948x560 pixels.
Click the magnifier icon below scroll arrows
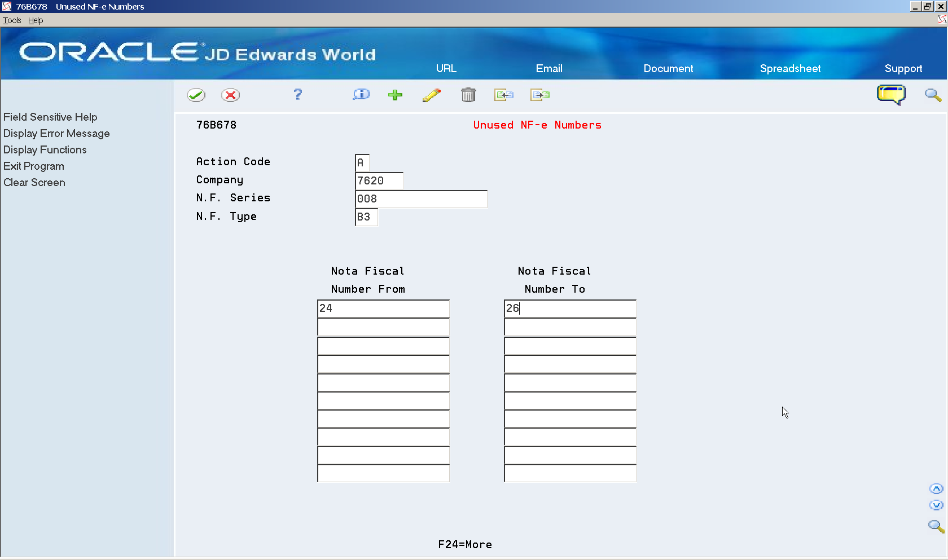point(936,526)
